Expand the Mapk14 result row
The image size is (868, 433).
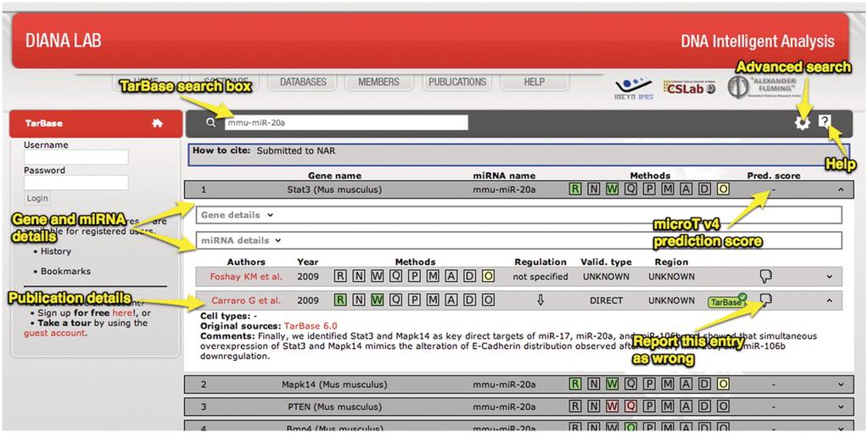[841, 385]
